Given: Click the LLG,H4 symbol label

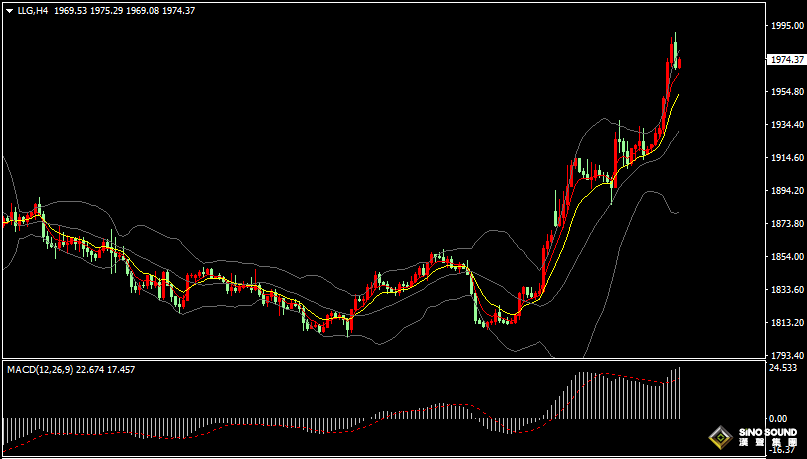Looking at the screenshot, I should pyautogui.click(x=33, y=10).
